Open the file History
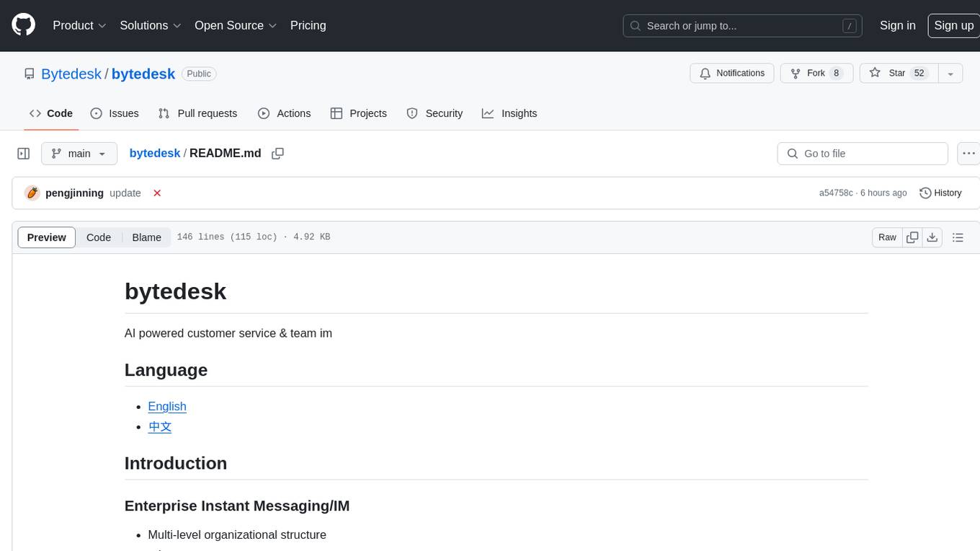This screenshot has width=980, height=551. [940, 193]
